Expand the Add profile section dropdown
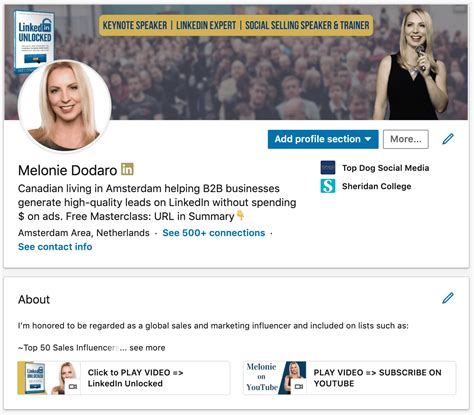This screenshot has height=415, width=474. [323, 139]
